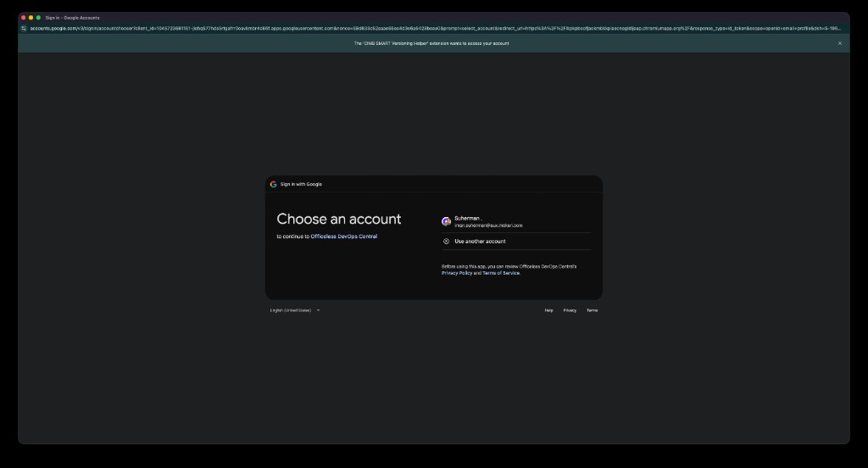Click the Suherman account avatar icon
The width and height of the screenshot is (868, 468).
pos(446,221)
